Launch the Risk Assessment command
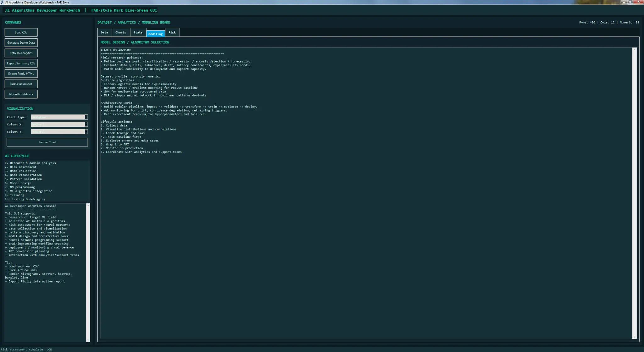The height and width of the screenshot is (352, 644). 21,84
